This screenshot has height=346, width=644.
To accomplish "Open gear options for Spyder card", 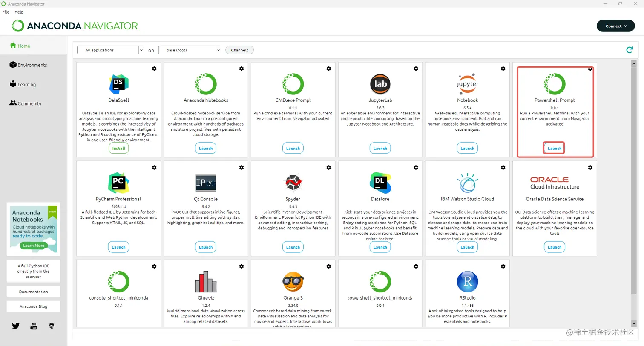I will [329, 167].
